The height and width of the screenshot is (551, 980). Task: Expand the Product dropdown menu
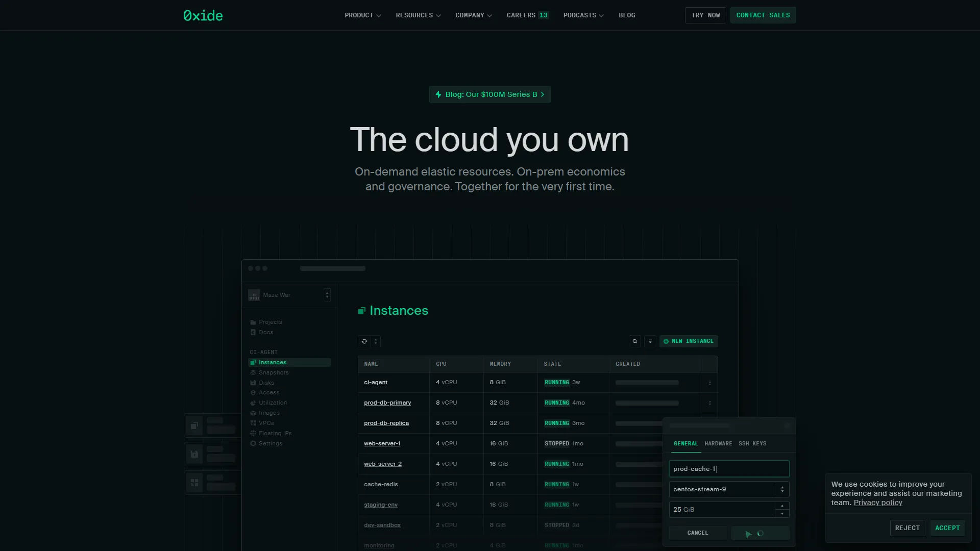(362, 15)
